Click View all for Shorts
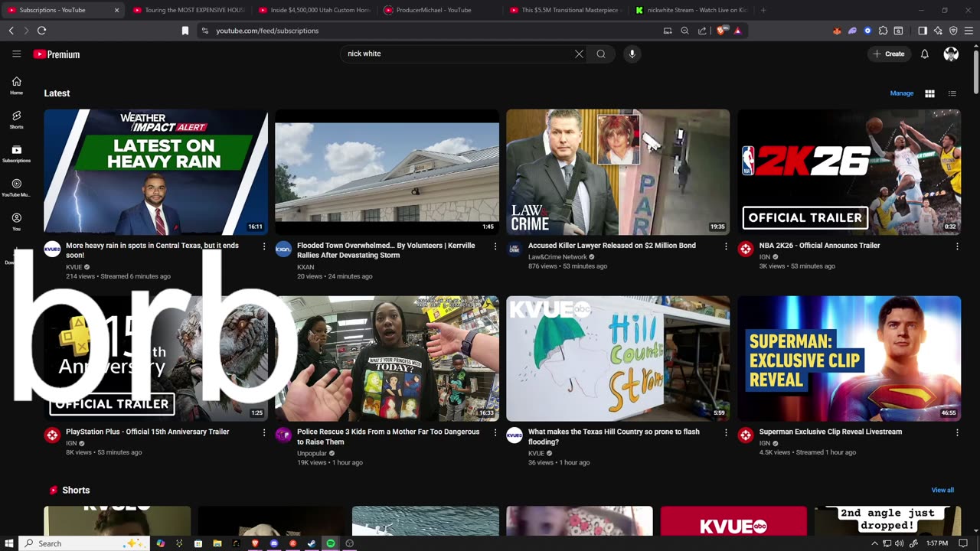This screenshot has height=551, width=980. pos(942,490)
